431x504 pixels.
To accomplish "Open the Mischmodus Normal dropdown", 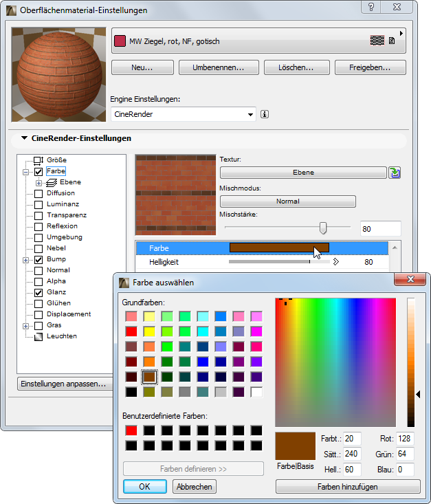I will click(287, 201).
